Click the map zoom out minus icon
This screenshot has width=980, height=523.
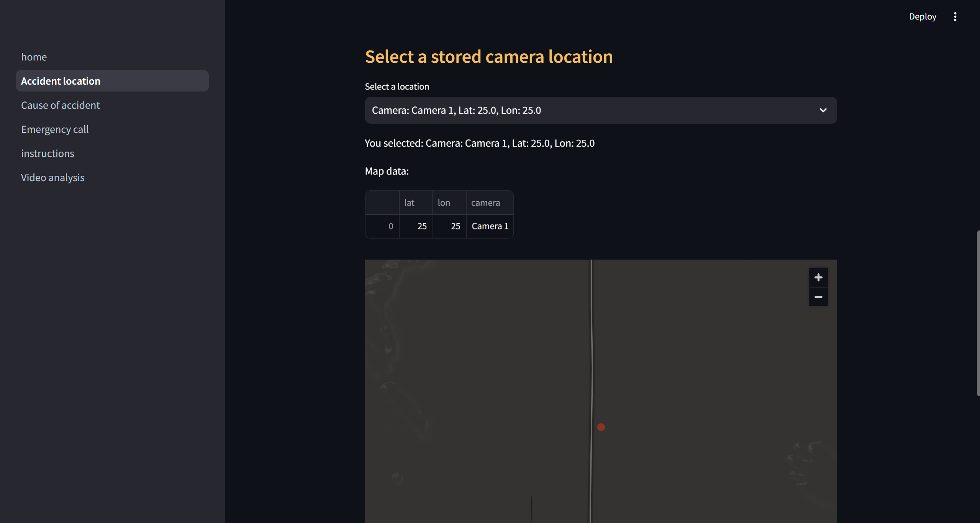818,297
